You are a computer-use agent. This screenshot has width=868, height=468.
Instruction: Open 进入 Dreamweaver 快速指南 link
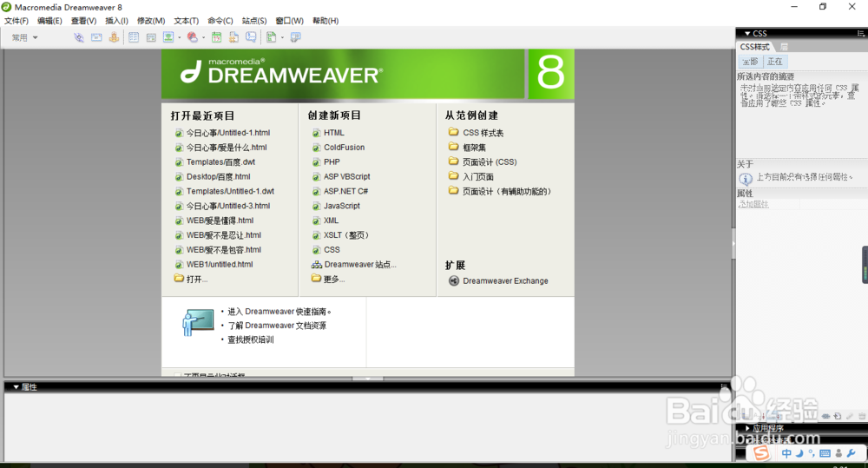(279, 312)
